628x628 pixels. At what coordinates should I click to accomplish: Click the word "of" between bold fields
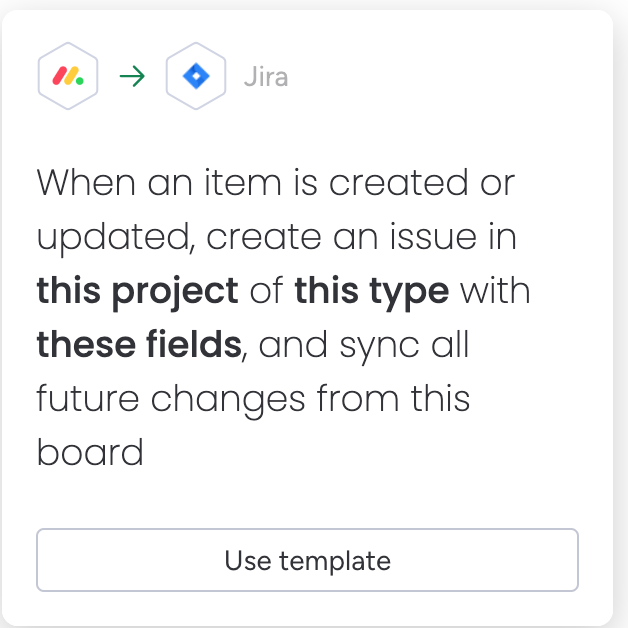266,291
